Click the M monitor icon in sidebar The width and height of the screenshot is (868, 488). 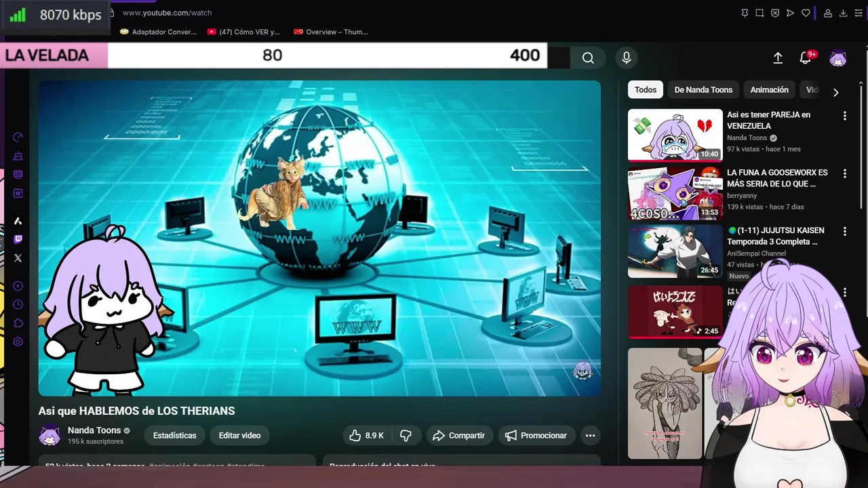click(18, 193)
